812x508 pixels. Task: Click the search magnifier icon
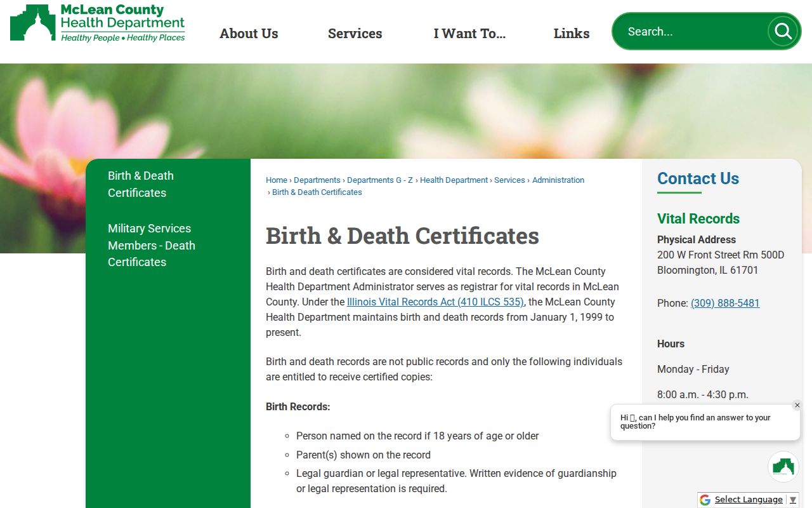pos(783,31)
